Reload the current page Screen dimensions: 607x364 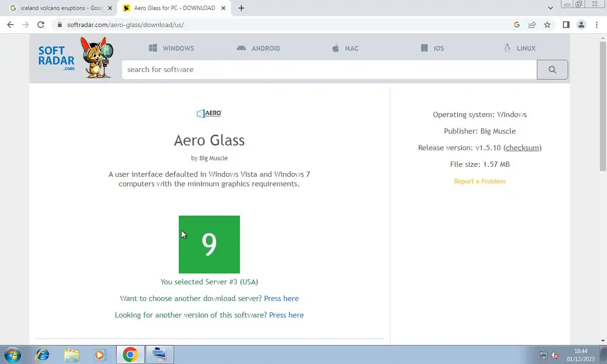(41, 25)
